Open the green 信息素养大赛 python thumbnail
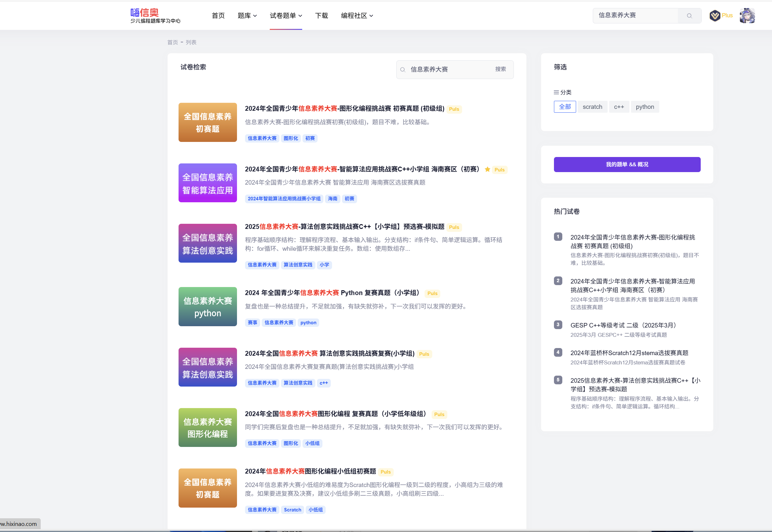This screenshot has height=532, width=772. [207, 307]
